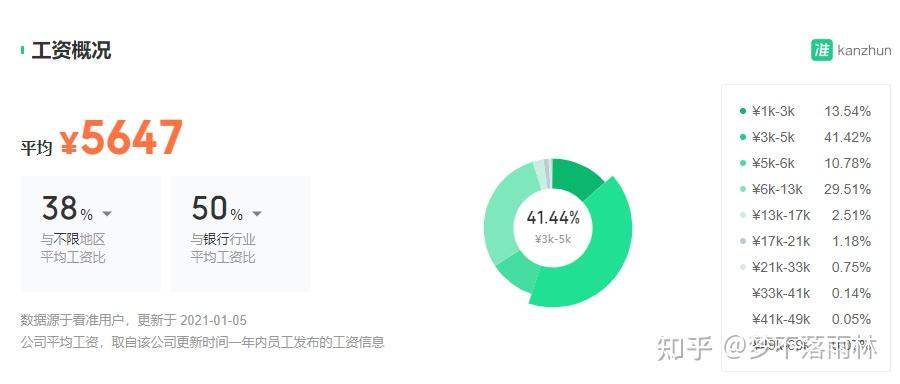
Task: Expand the 50% bank industry dropdown arrow
Action: click(257, 214)
